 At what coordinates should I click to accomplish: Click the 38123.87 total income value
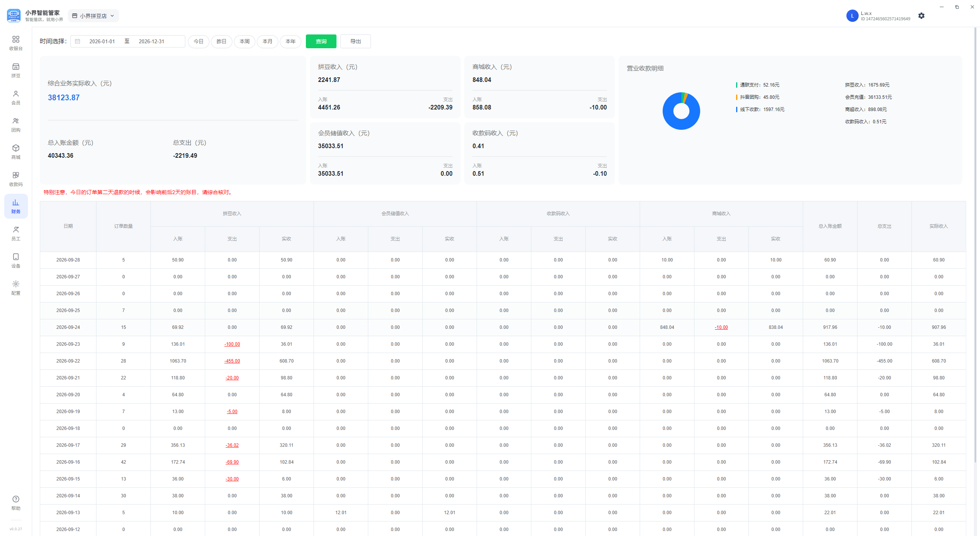pyautogui.click(x=64, y=98)
